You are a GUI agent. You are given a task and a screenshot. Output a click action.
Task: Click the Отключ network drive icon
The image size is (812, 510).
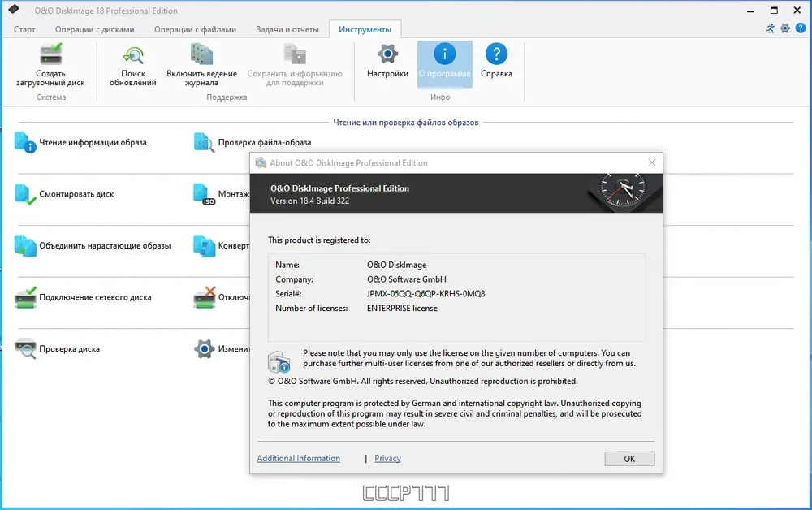pos(204,298)
